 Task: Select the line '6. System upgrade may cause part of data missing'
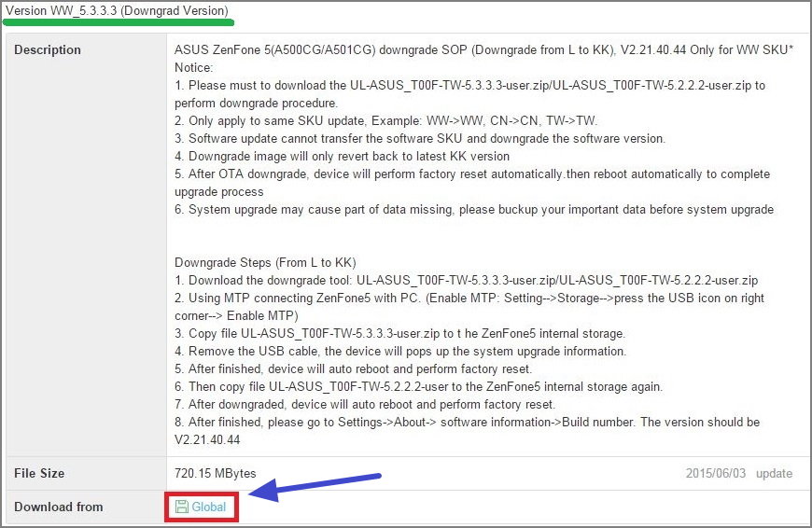tap(474, 209)
